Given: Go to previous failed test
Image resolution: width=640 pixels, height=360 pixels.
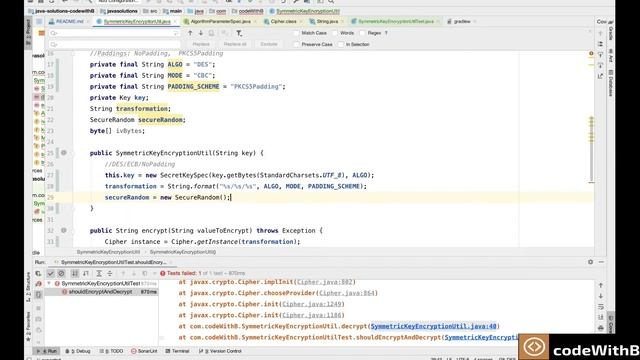Looking at the screenshot, I should coord(123,273).
